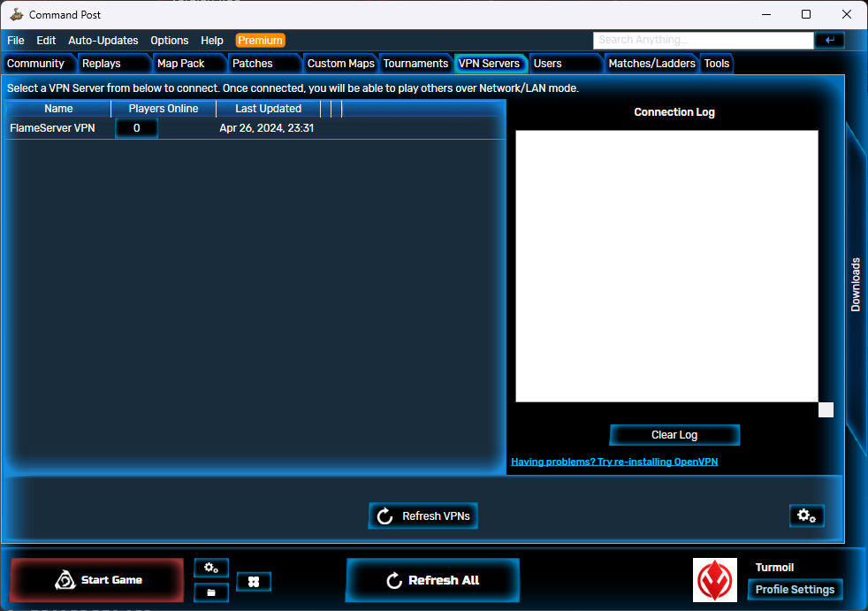This screenshot has width=868, height=611.
Task: Click the game folder icon near Start Game
Action: (x=210, y=592)
